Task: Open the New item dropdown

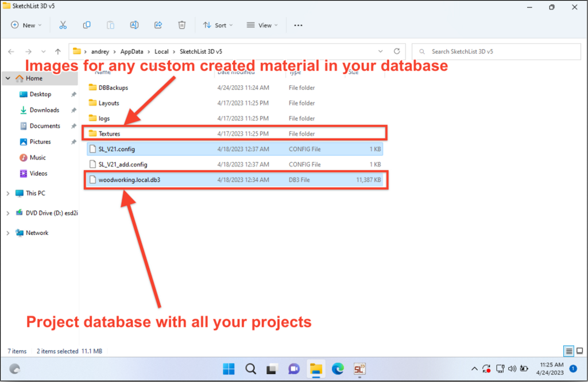Action: (26, 25)
